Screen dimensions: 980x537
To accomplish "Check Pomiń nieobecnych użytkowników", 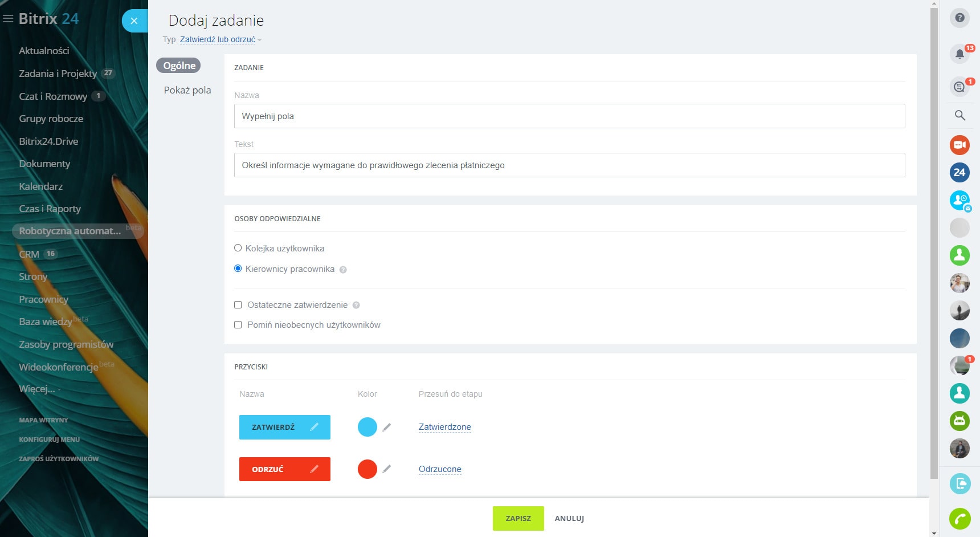I will [x=238, y=325].
